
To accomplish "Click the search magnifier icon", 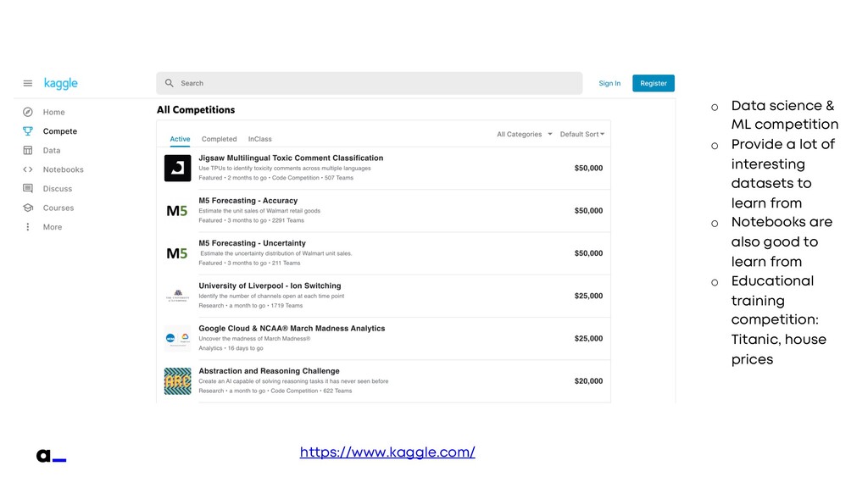I will click(x=170, y=83).
